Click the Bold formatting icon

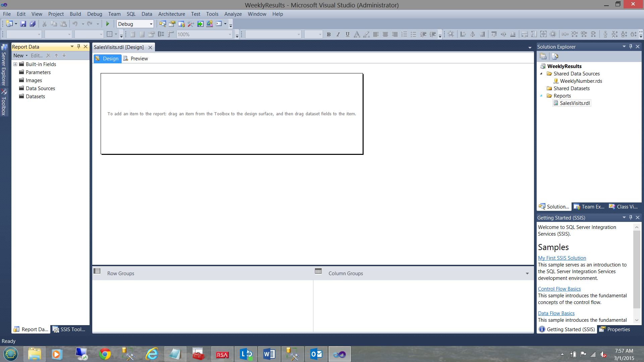click(329, 34)
